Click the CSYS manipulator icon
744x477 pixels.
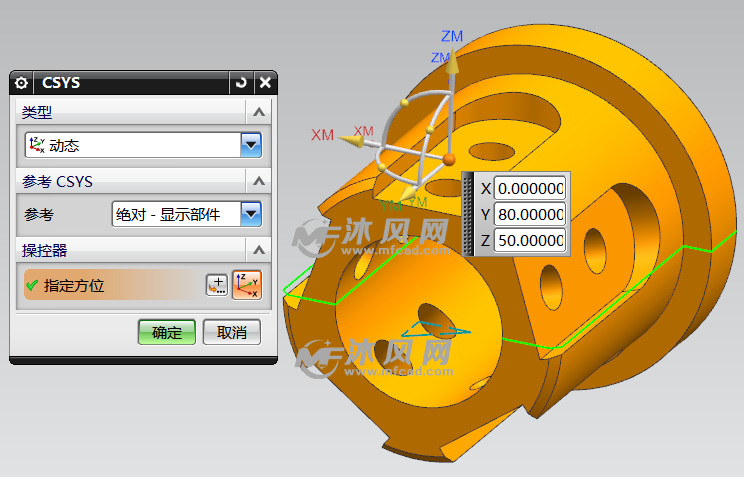(x=247, y=285)
